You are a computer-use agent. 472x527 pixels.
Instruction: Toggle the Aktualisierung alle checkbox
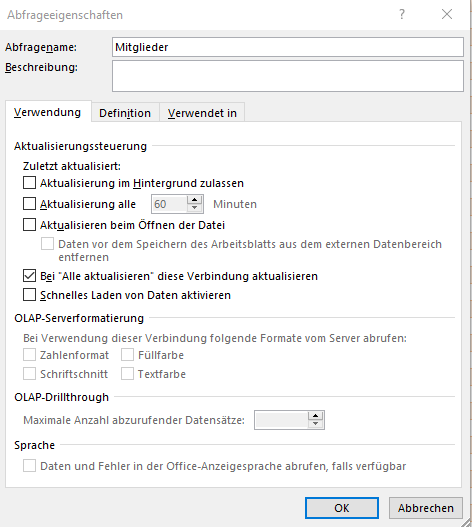pos(29,204)
